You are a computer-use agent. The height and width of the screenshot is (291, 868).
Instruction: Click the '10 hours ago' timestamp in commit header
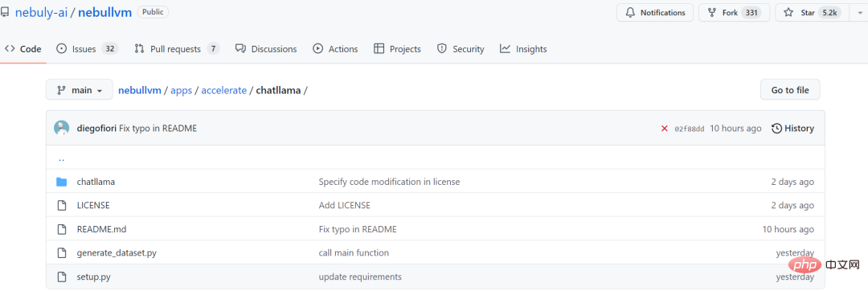[x=735, y=129]
